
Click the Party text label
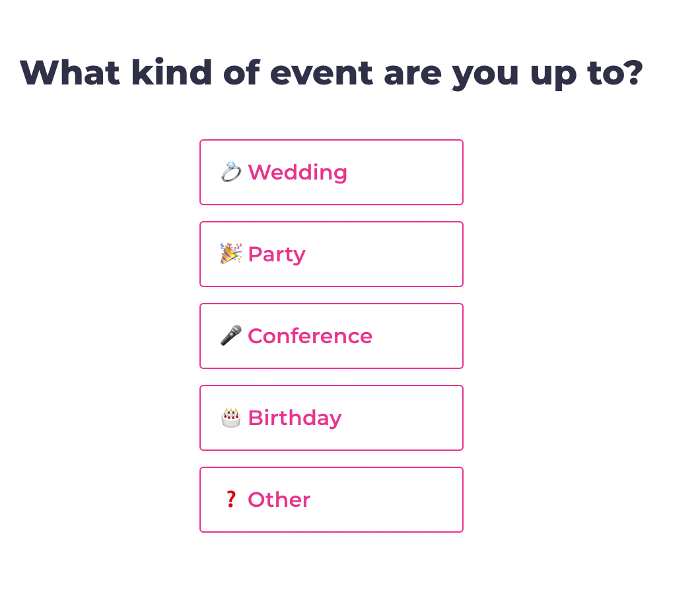[x=277, y=254]
